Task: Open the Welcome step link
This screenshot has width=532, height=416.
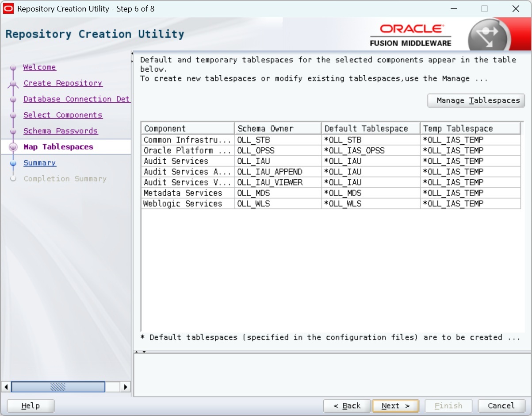Action: (39, 67)
